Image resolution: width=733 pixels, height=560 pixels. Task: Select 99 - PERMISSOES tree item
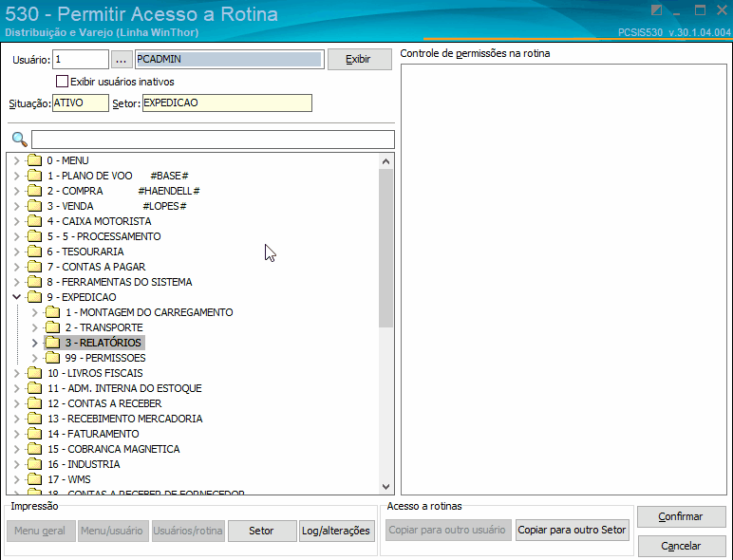[x=105, y=358]
